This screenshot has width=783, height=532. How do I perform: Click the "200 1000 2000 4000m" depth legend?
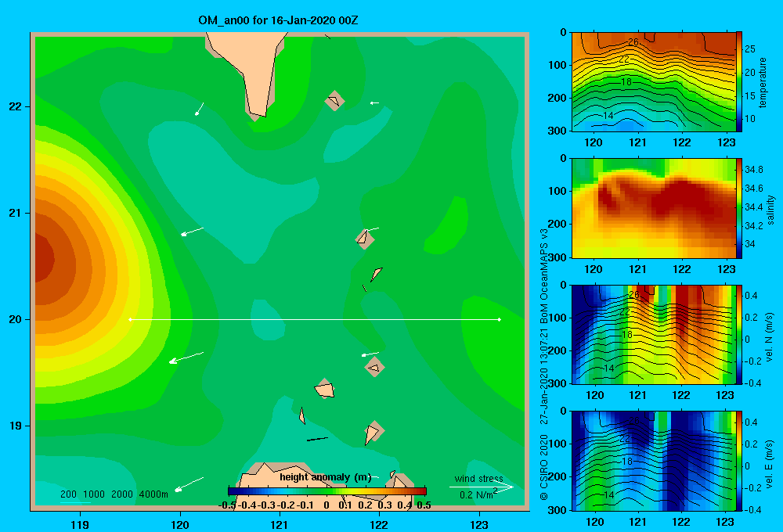114,494
